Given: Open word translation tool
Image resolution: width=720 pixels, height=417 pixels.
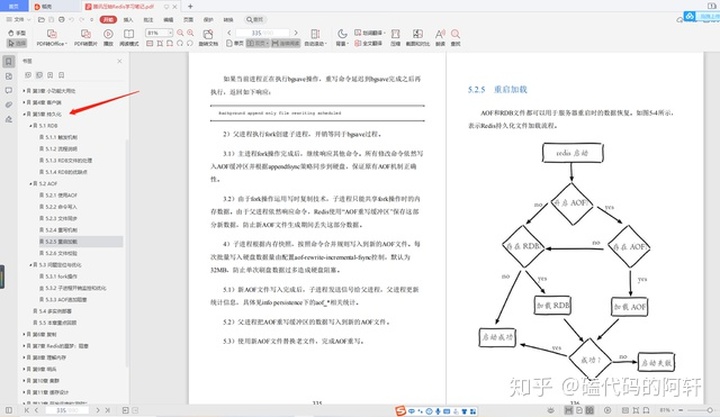Looking at the screenshot, I should (x=370, y=33).
